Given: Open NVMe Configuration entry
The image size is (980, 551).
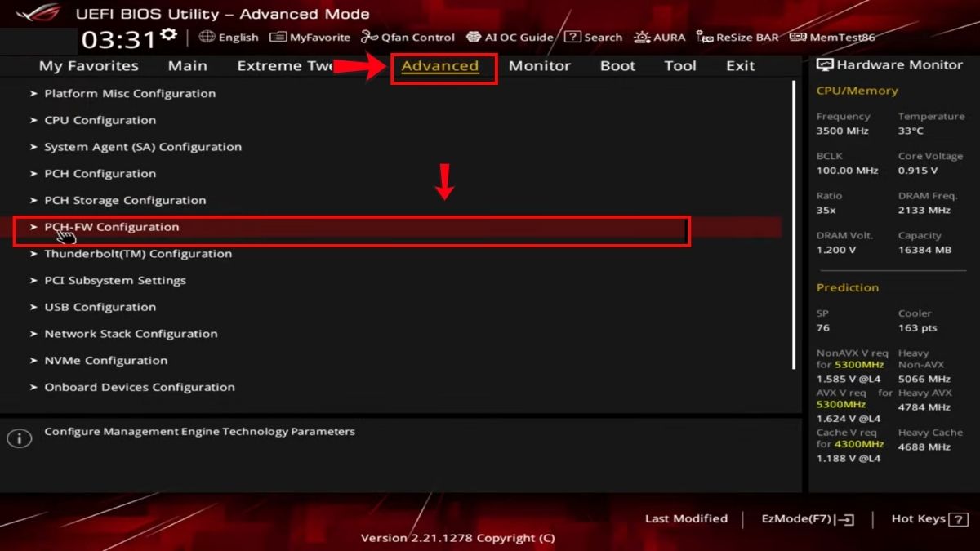Looking at the screenshot, I should point(106,361).
